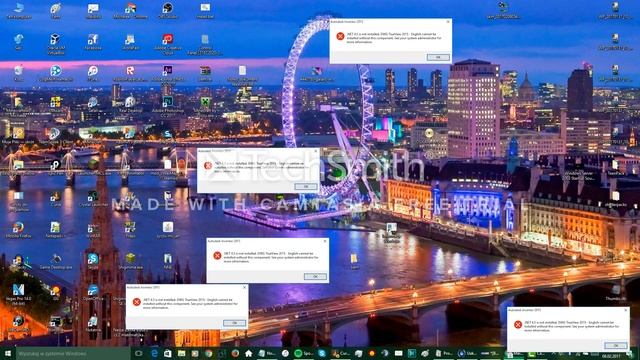
Task: Select the Facebook desktop shortcut
Action: point(93,42)
